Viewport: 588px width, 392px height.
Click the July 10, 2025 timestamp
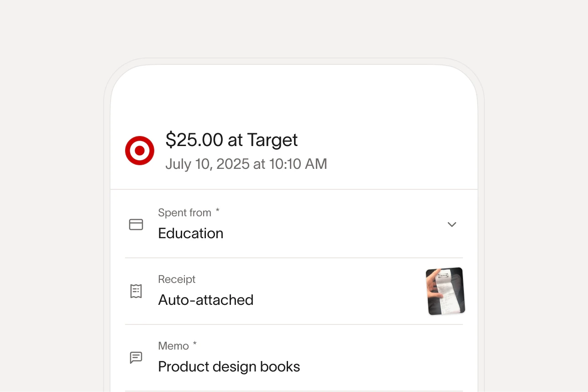[x=246, y=164]
